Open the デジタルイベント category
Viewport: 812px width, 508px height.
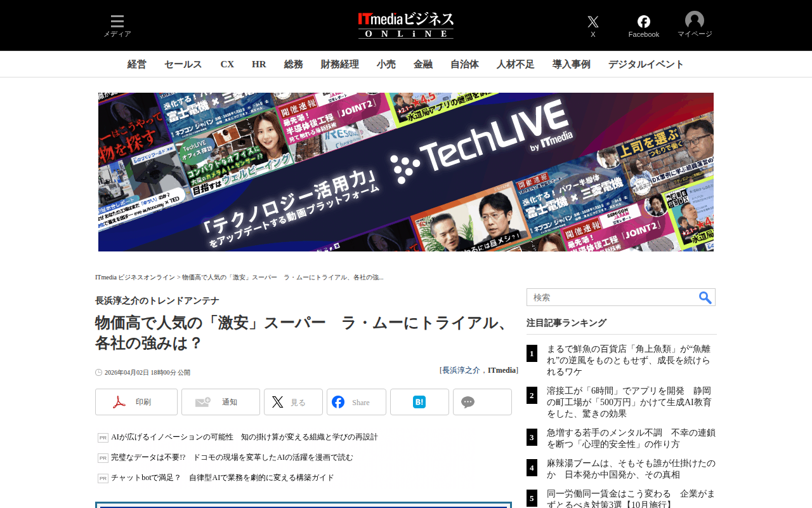point(646,64)
